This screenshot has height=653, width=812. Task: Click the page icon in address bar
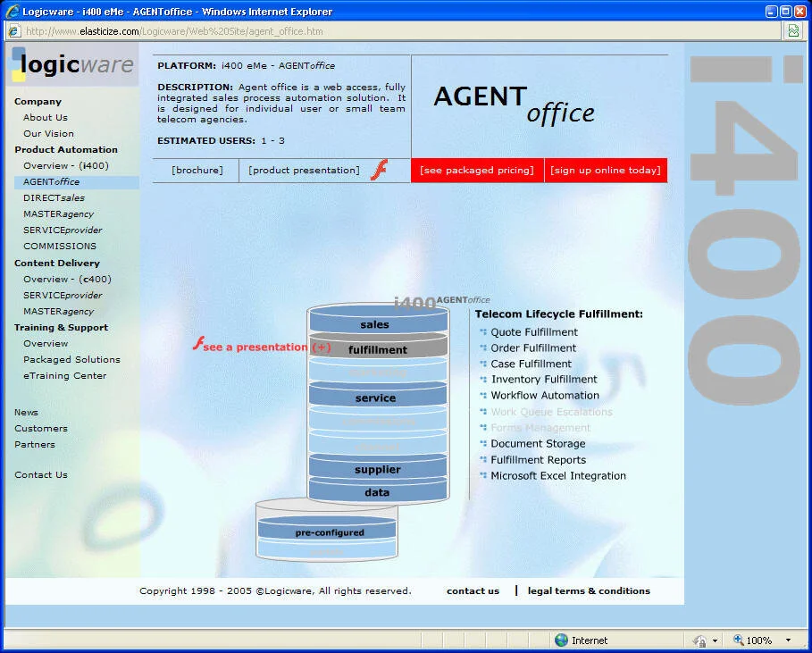pyautogui.click(x=14, y=31)
